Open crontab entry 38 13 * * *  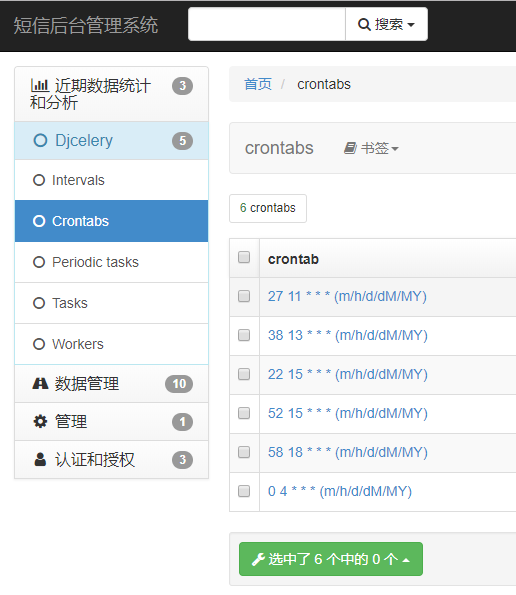tap(348, 335)
